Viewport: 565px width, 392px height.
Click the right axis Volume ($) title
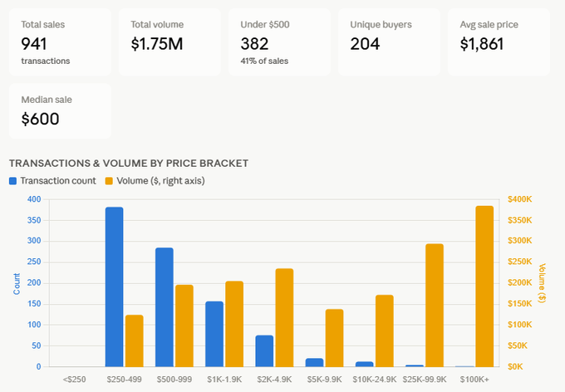542,283
